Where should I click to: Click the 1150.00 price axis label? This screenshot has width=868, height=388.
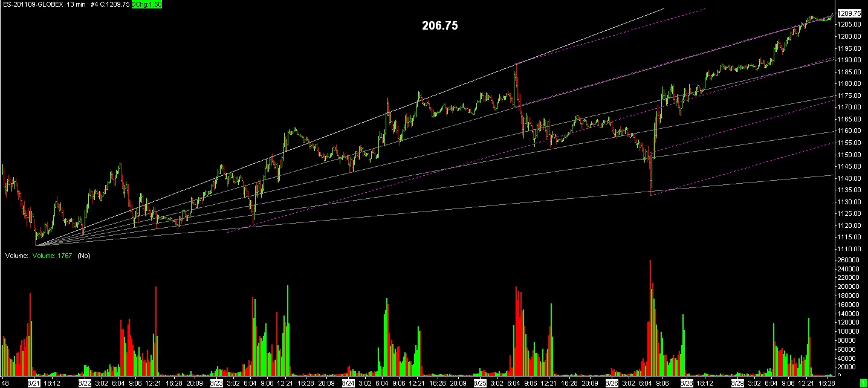pyautogui.click(x=850, y=154)
